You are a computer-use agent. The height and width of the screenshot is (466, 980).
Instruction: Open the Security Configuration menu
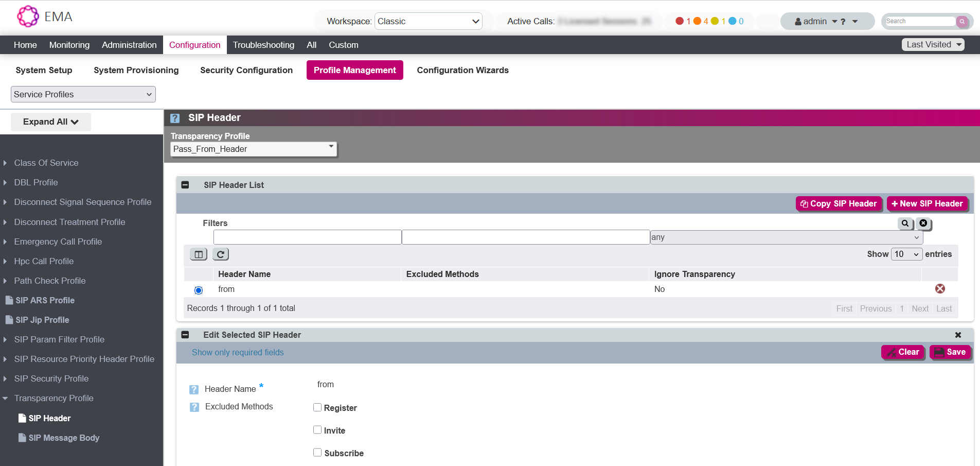pyautogui.click(x=246, y=70)
